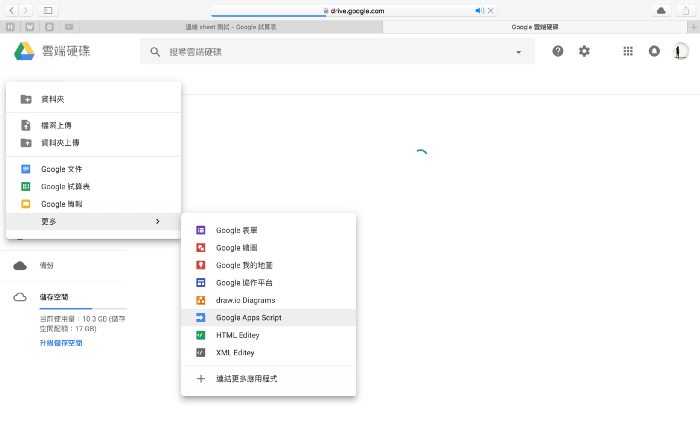Click the grey XML Editey icon
700x437 pixels.
pyautogui.click(x=201, y=352)
